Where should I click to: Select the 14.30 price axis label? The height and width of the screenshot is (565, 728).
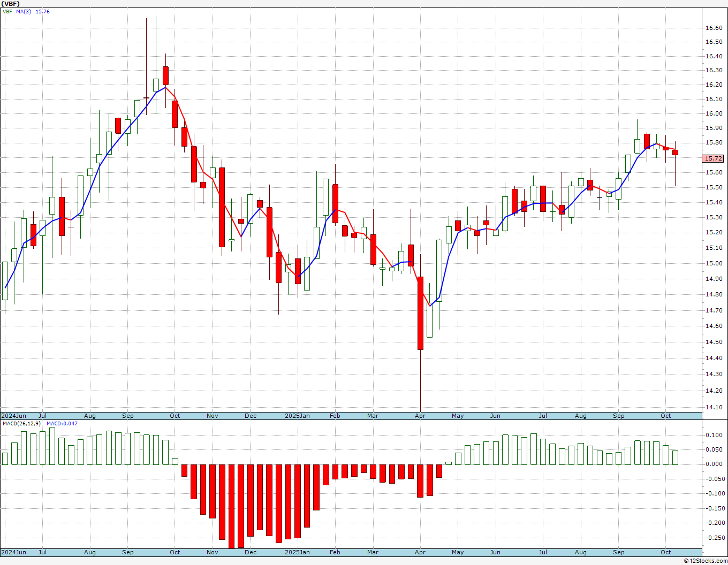click(714, 375)
